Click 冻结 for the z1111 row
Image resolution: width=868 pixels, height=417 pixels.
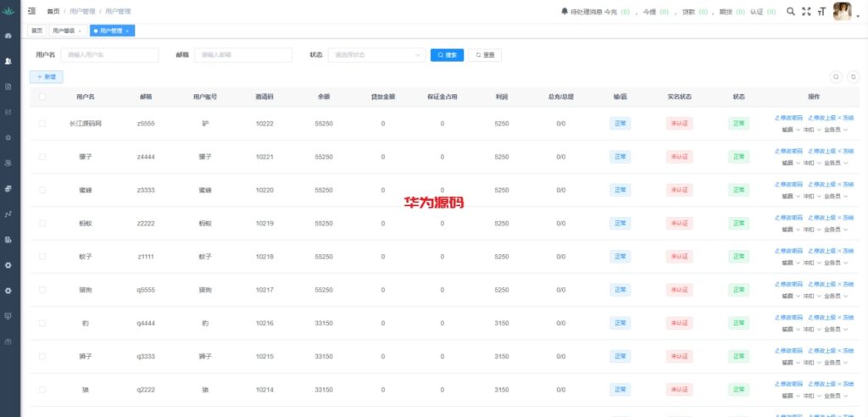[x=846, y=250]
